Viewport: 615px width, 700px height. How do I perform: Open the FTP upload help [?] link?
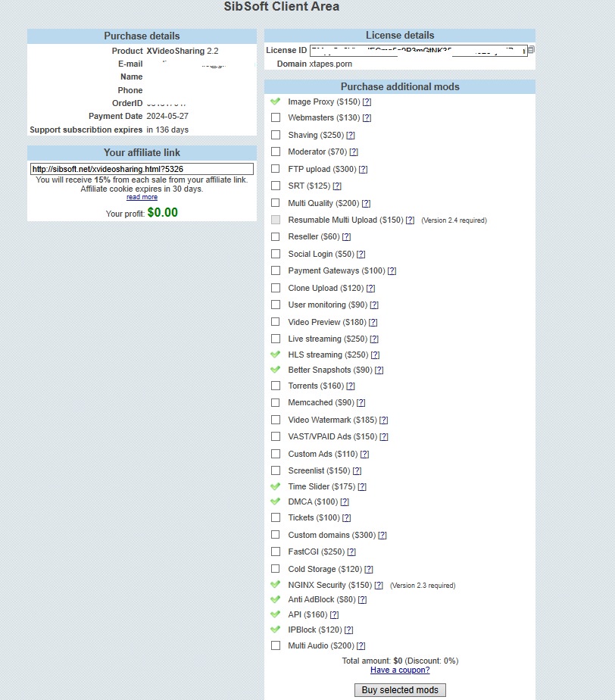coord(364,170)
